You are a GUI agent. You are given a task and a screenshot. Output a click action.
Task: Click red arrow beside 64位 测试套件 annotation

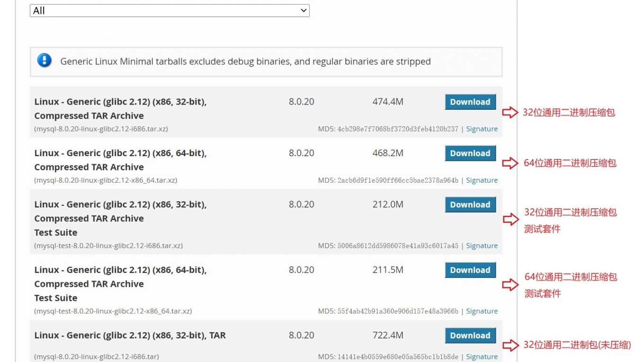pos(510,284)
